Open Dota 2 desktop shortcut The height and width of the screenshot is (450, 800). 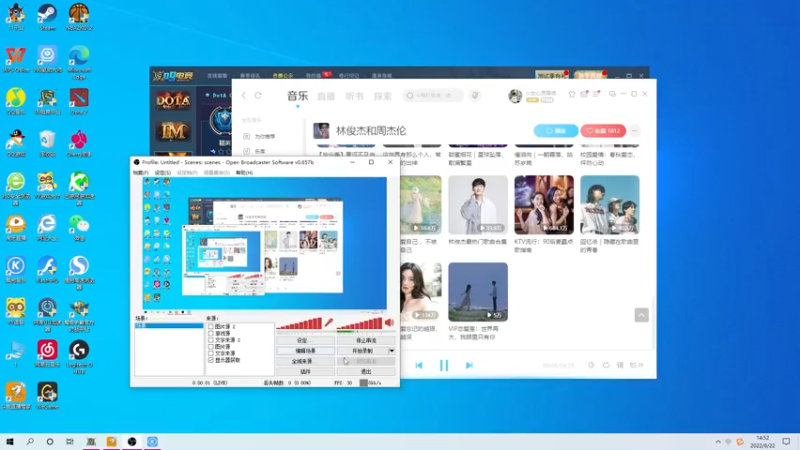click(79, 101)
